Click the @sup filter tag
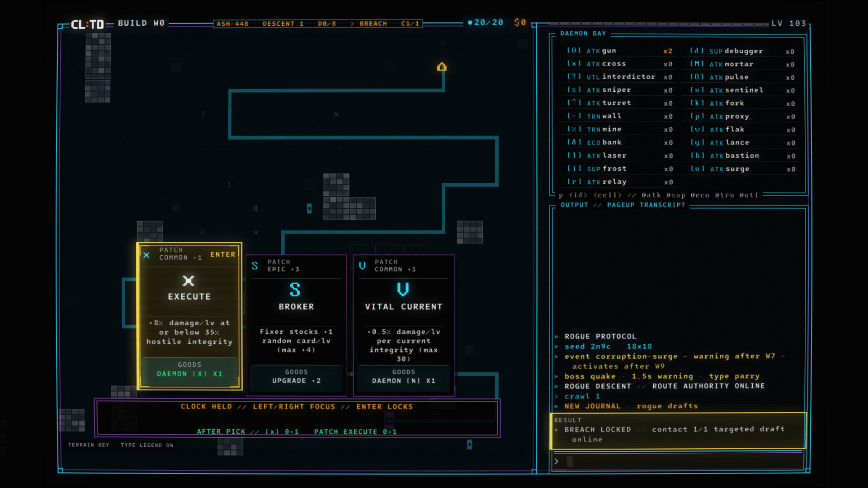This screenshot has height=488, width=868. point(675,195)
